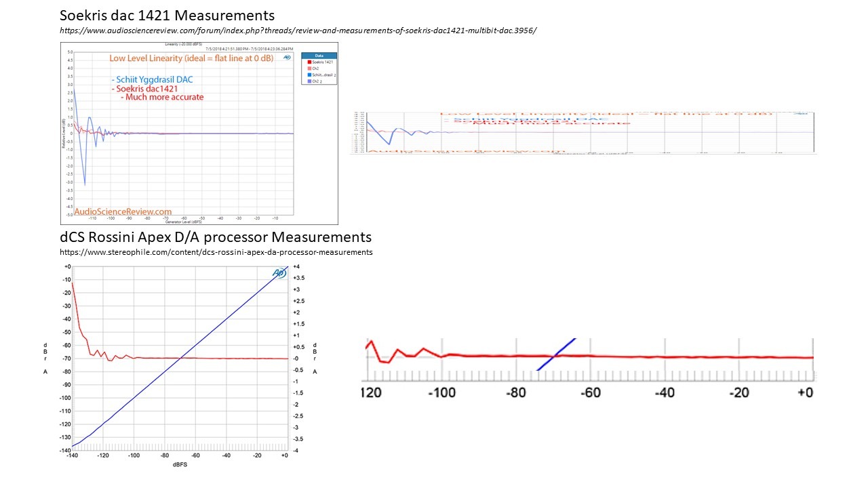This screenshot has width=868, height=488.
Task: Click the blue Schiit...drasil legend swatch
Action: [309, 75]
